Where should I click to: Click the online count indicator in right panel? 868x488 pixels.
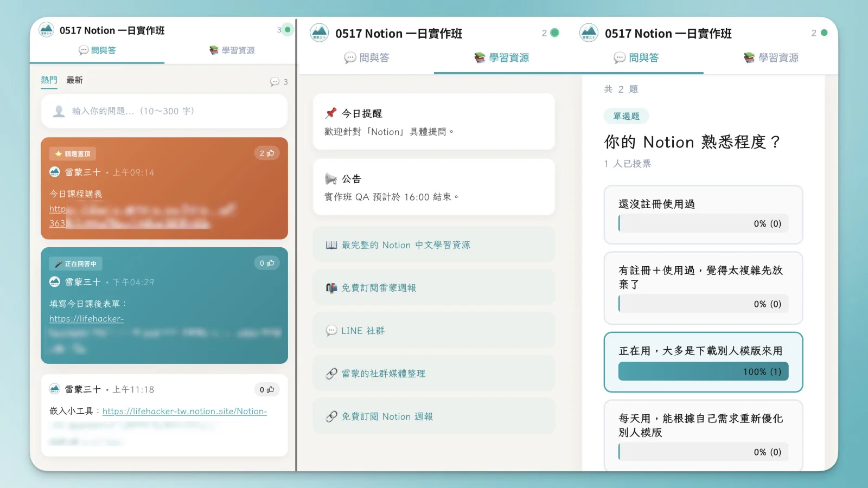click(819, 33)
